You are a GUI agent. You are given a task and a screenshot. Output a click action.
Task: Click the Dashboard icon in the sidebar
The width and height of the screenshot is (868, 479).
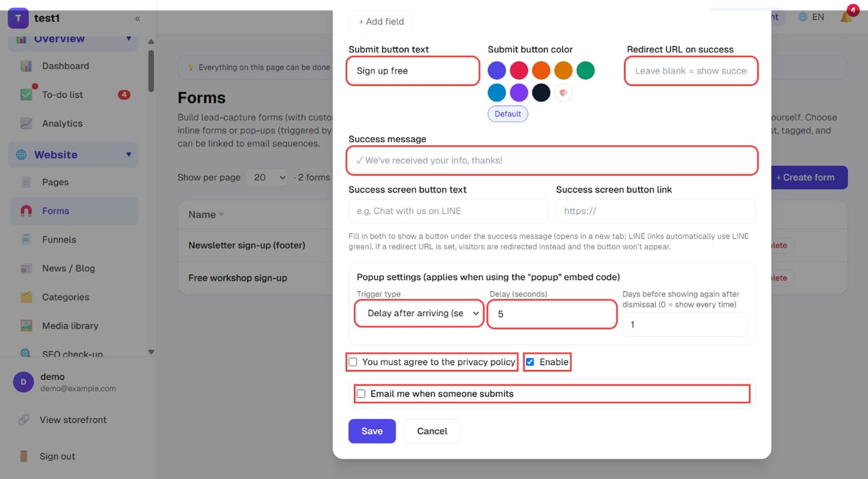click(x=26, y=66)
